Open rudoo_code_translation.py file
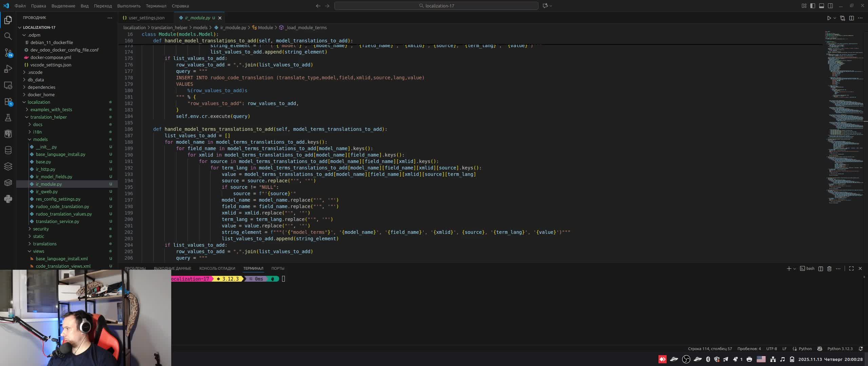Image resolution: width=868 pixels, height=366 pixels. pyautogui.click(x=62, y=206)
